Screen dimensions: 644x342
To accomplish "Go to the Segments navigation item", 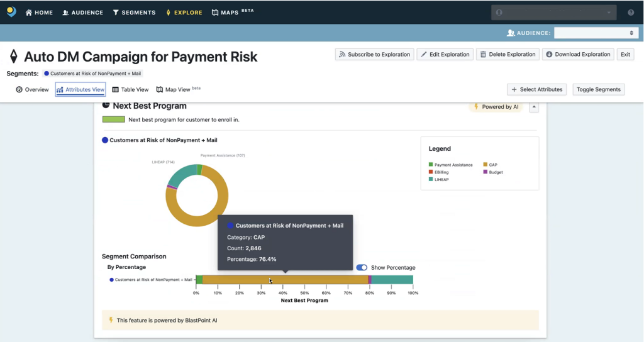I will (134, 13).
